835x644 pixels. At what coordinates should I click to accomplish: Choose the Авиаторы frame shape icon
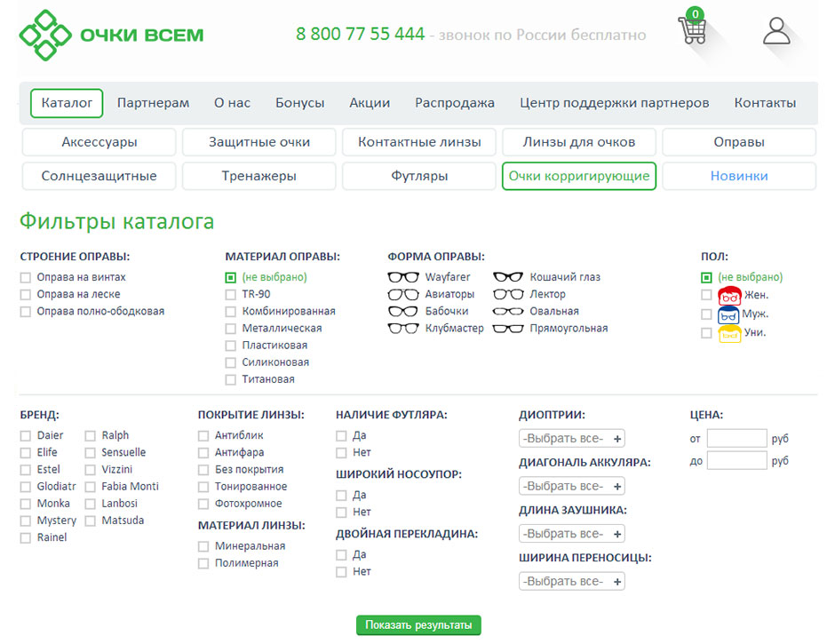pos(403,294)
